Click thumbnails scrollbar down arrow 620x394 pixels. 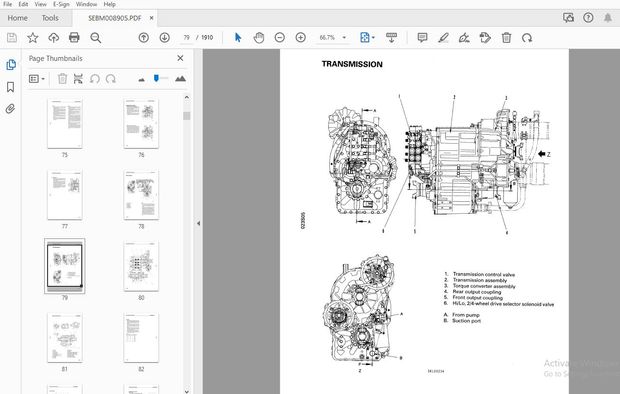187,391
